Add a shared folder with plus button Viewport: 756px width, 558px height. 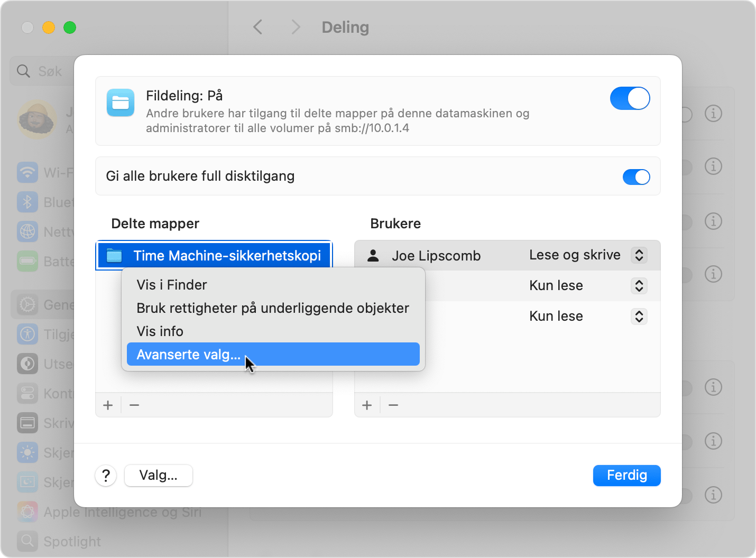click(108, 405)
